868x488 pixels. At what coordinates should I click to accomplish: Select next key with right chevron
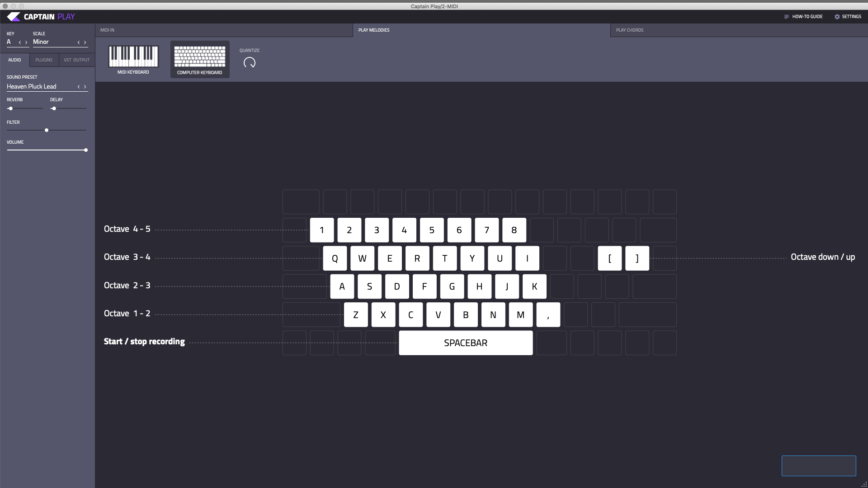coord(26,42)
